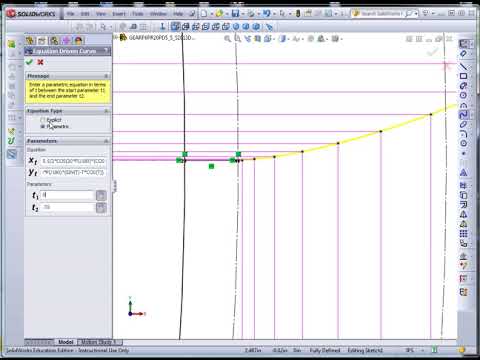Select the Explicit equation type
Screen dimensions: 480x360
(x=43, y=120)
